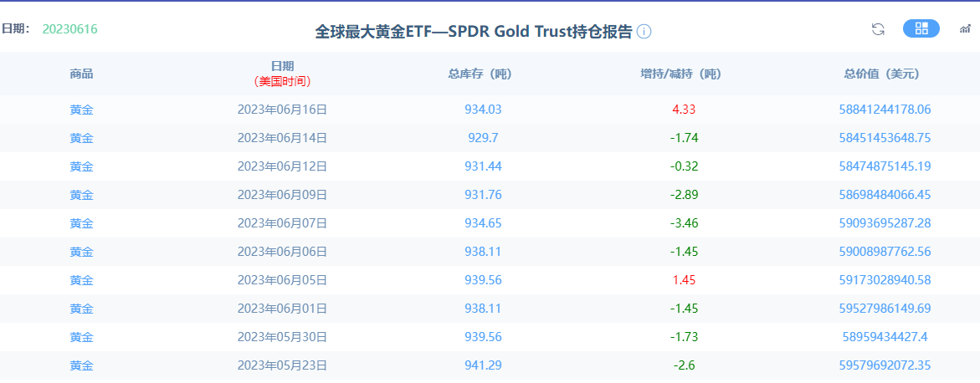980x383 pixels.
Task: Click the 日期 column header
Action: tap(283, 65)
